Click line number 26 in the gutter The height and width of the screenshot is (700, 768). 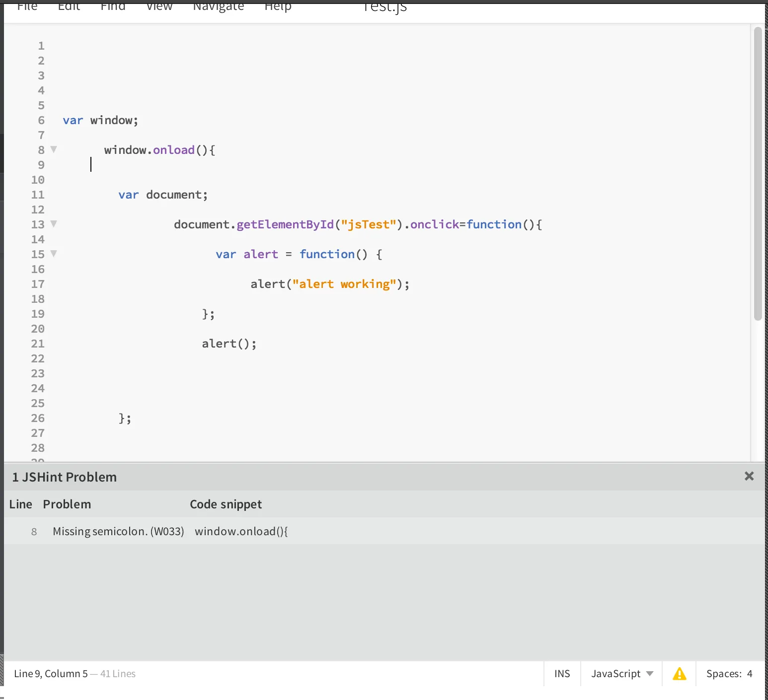(x=38, y=418)
